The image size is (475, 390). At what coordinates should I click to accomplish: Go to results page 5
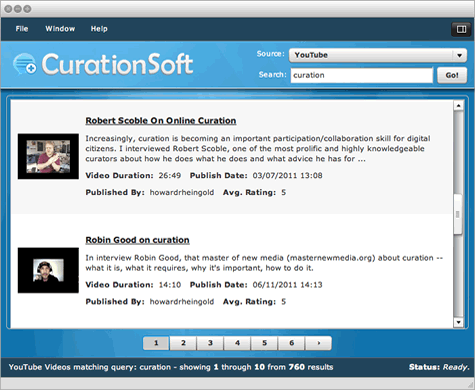pyautogui.click(x=264, y=343)
